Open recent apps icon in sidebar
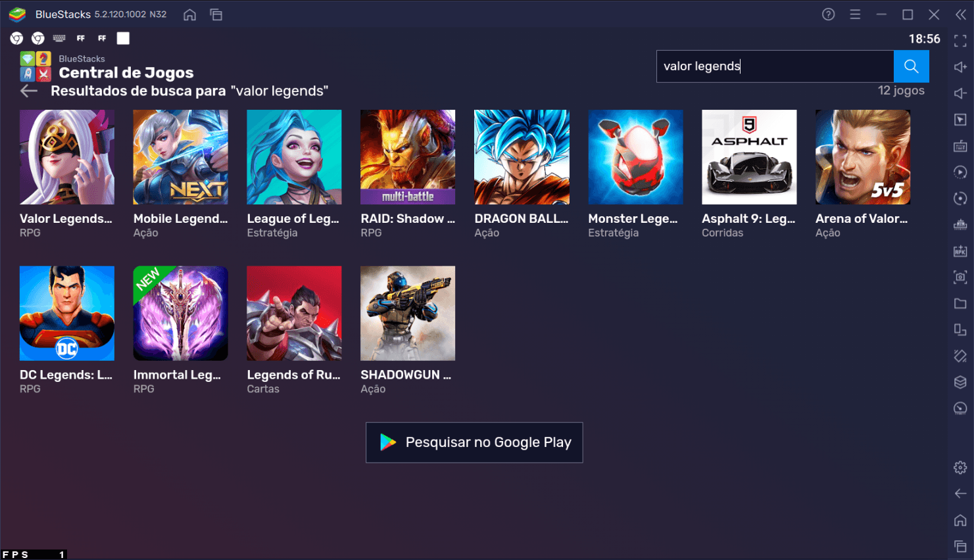The height and width of the screenshot is (560, 974). pos(960,546)
